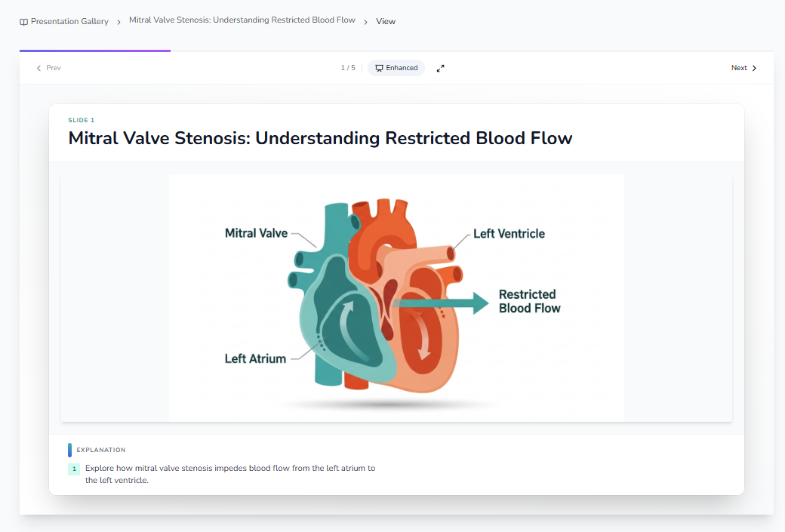Click the 1 / 5 slide counter
Image resolution: width=785 pixels, height=532 pixels.
[347, 68]
